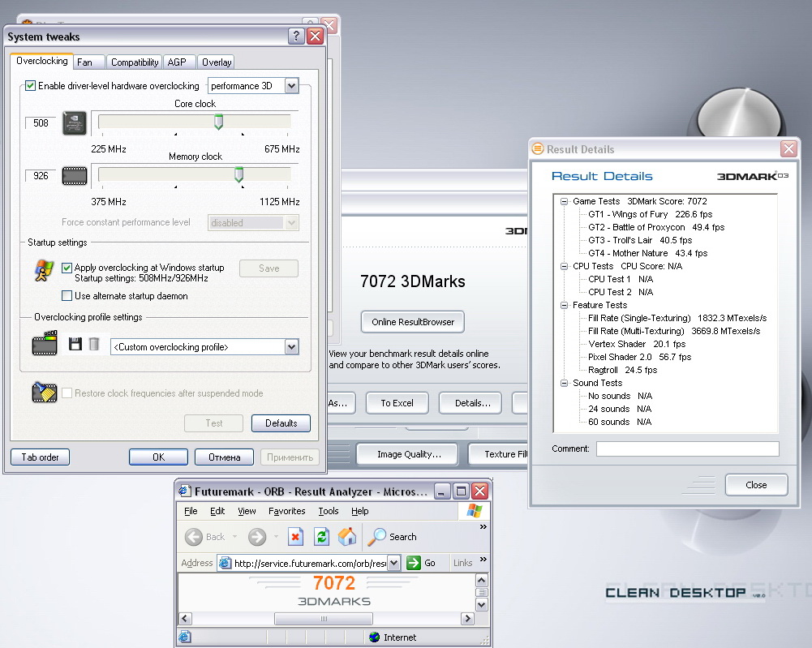Refresh the Futuremark page
This screenshot has width=812, height=648.
[321, 537]
